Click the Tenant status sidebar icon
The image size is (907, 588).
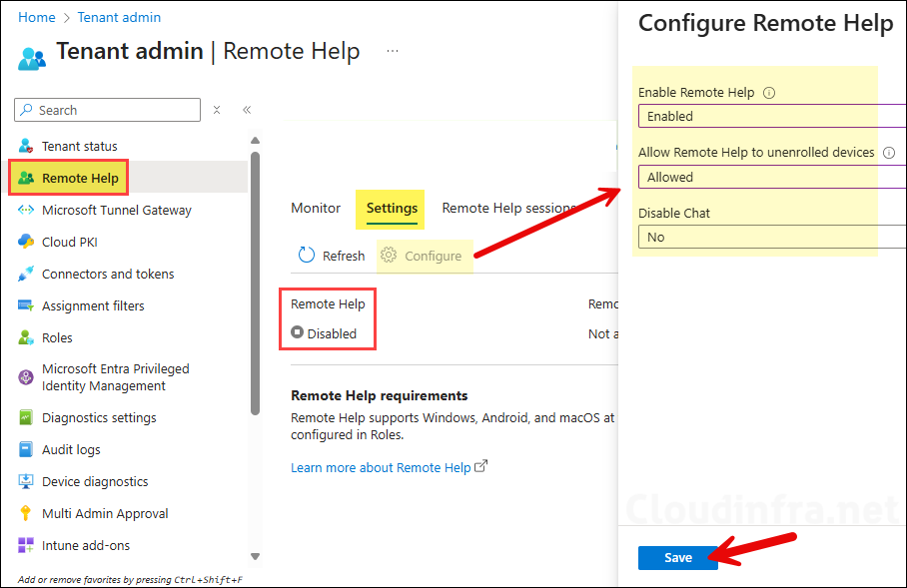(x=26, y=146)
